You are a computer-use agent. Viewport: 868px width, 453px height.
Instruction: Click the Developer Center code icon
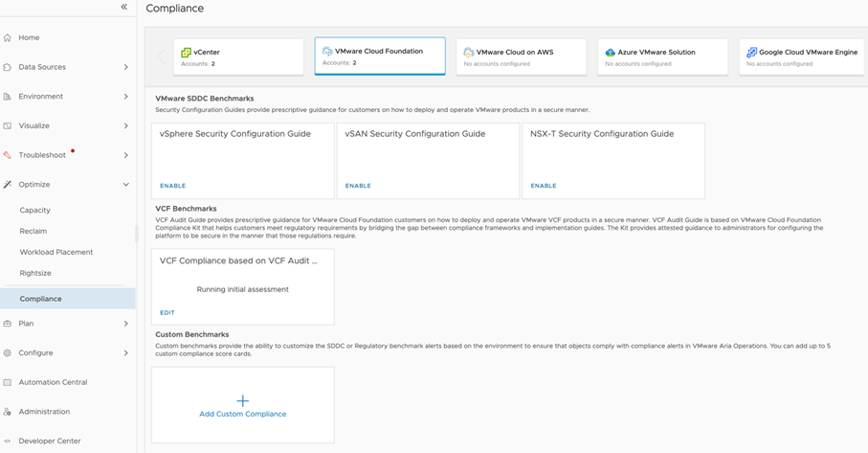tap(8, 442)
